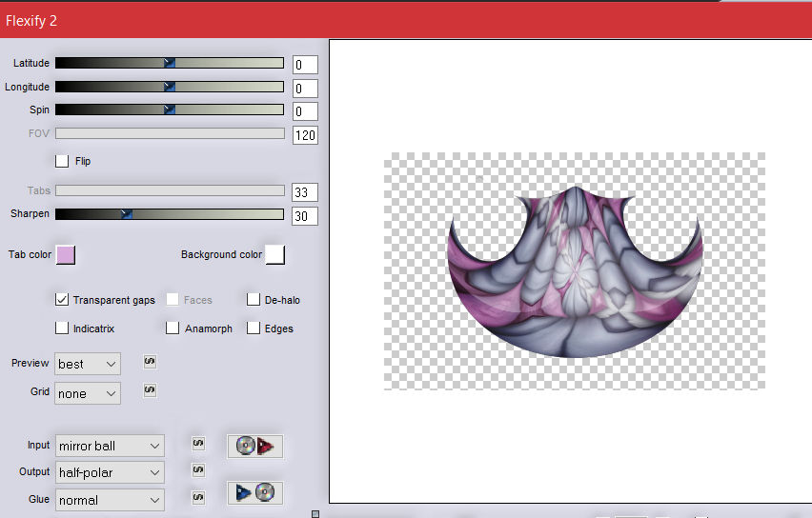Click the Spin slider handle
Viewport: 812px width, 518px height.
[x=170, y=110]
